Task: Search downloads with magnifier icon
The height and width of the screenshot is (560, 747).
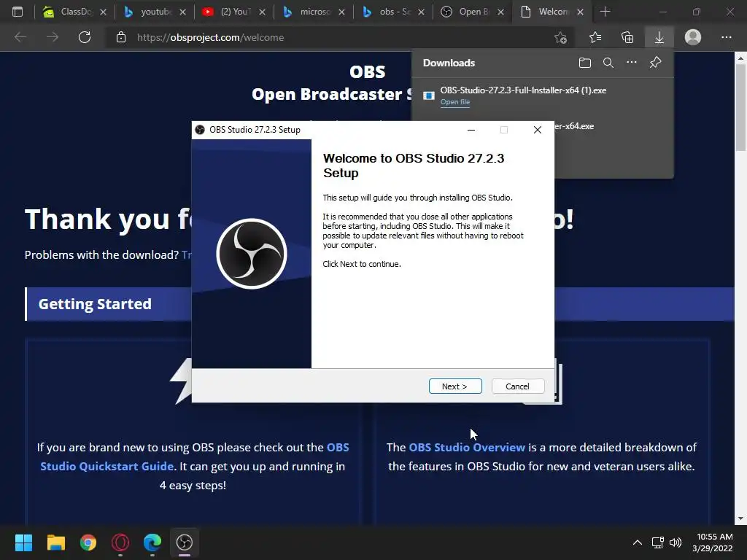Action: click(608, 63)
